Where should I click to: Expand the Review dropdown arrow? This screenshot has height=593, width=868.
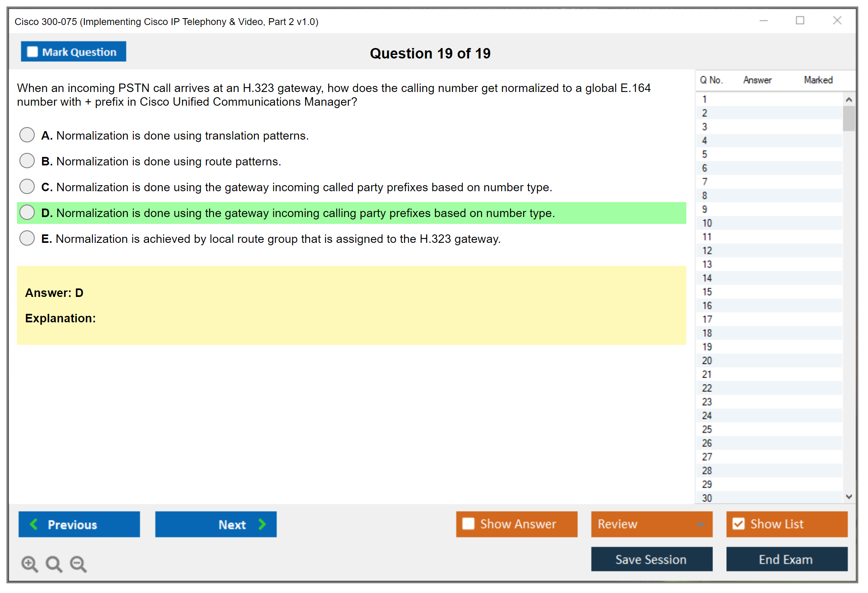pos(700,524)
